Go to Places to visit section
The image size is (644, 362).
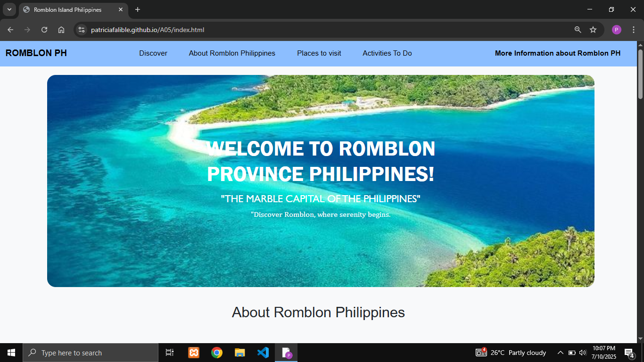319,53
